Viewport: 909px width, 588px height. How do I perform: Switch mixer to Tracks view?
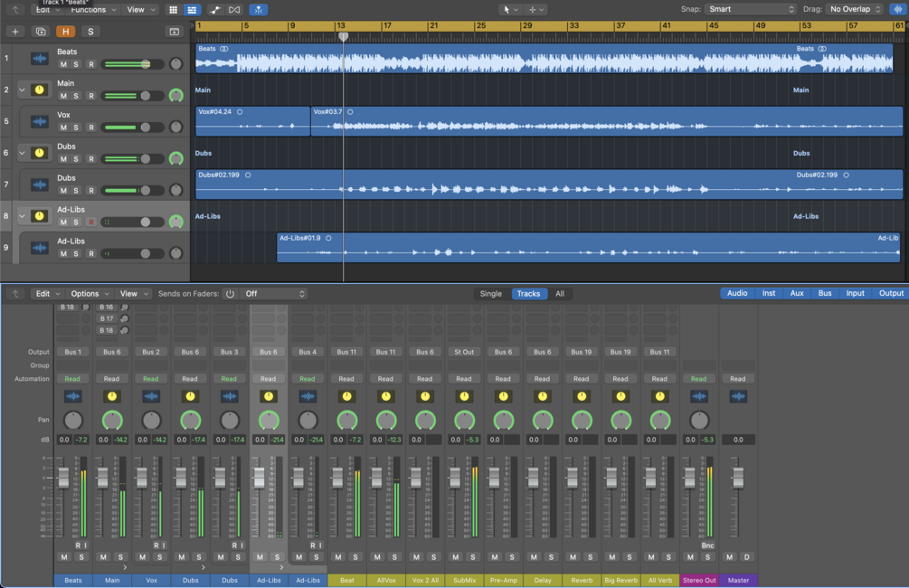[529, 293]
